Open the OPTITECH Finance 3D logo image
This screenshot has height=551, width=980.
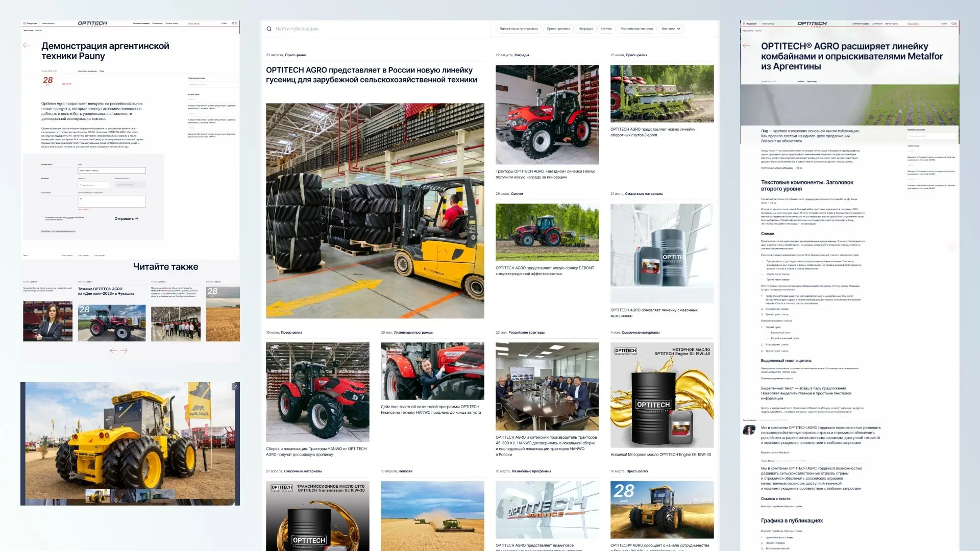[x=547, y=510]
